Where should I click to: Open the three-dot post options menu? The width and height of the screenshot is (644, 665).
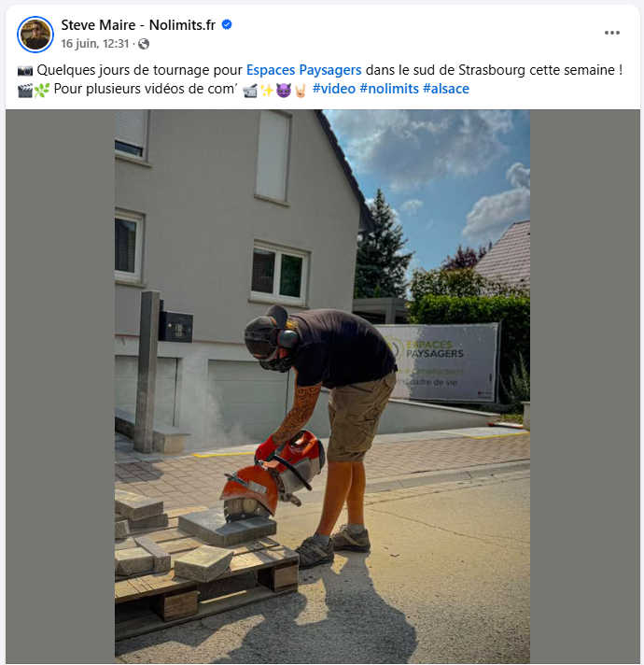coord(612,33)
